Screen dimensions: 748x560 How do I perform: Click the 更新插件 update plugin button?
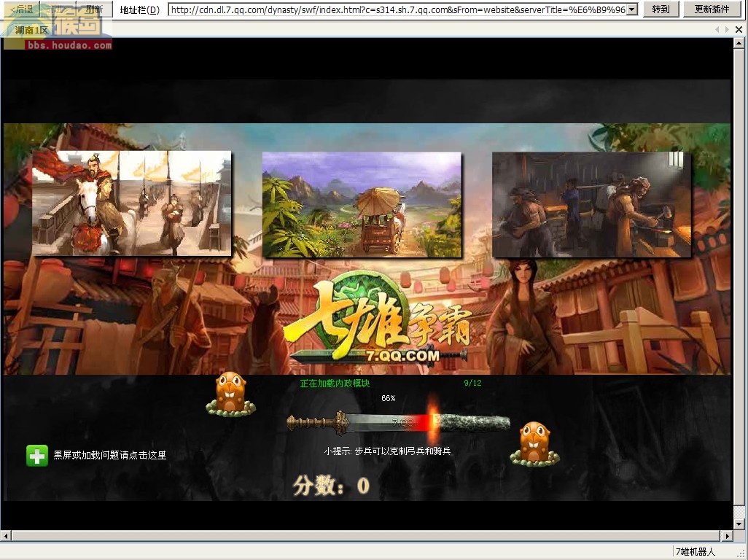(712, 9)
